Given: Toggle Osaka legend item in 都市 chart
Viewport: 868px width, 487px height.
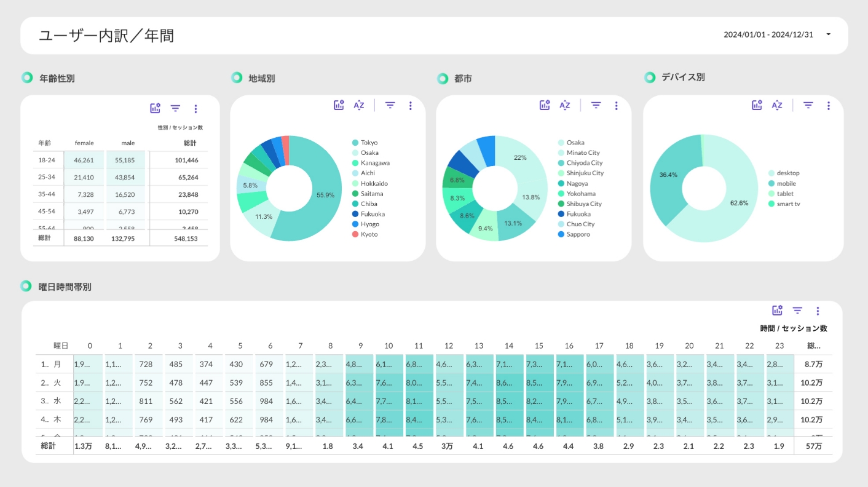Looking at the screenshot, I should click(x=575, y=143).
